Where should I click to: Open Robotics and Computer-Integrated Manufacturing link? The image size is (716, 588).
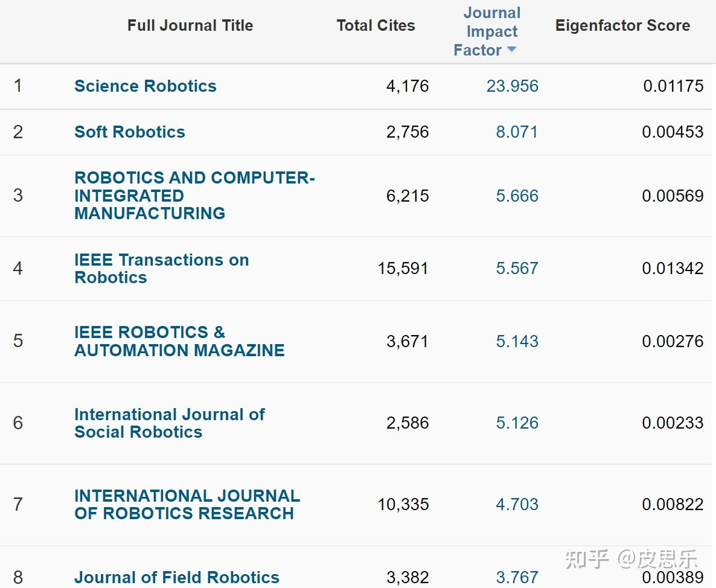tap(194, 196)
